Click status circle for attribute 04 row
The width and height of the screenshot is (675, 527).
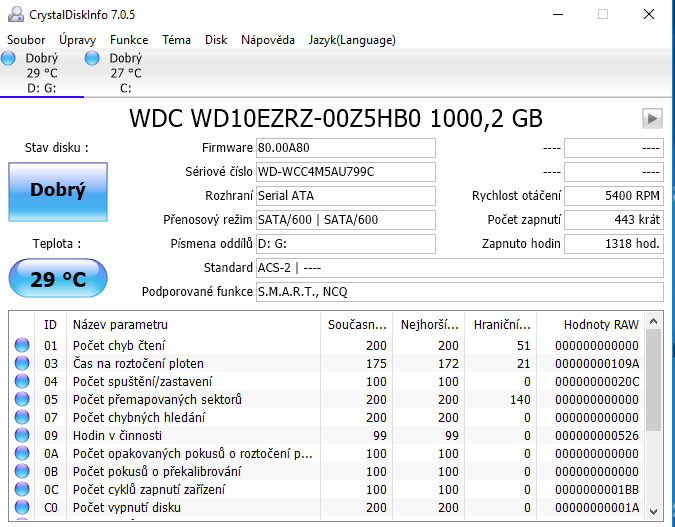tap(22, 381)
